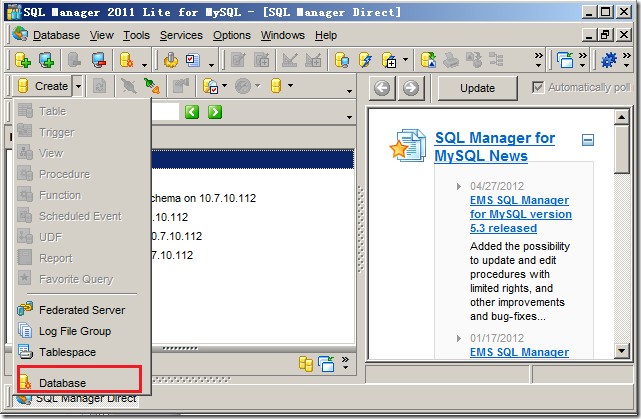Click SQL Manager for MySQL News heading link
The height and width of the screenshot is (419, 641).
[x=495, y=147]
